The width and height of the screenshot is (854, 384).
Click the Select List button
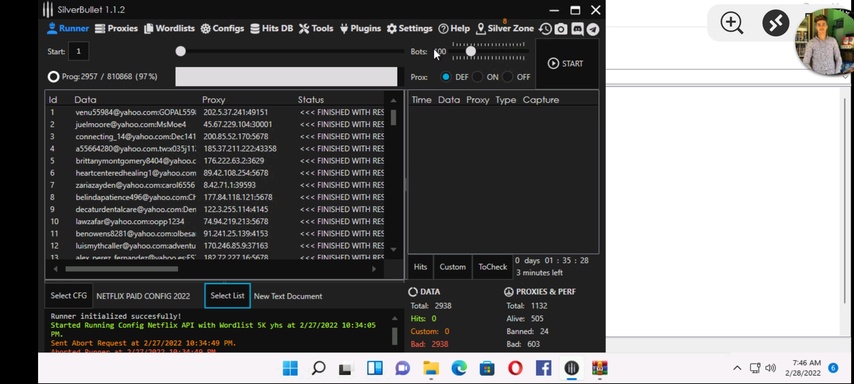pyautogui.click(x=228, y=296)
